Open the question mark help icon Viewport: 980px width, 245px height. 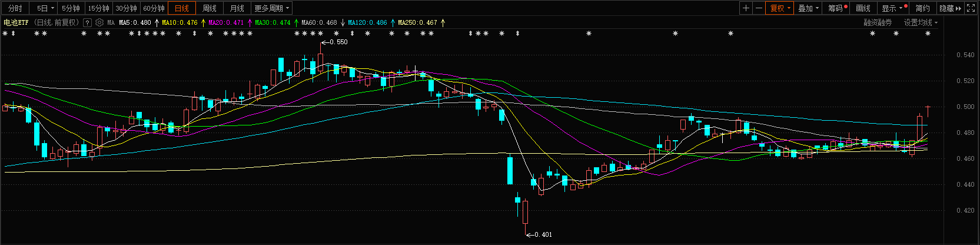(87, 23)
